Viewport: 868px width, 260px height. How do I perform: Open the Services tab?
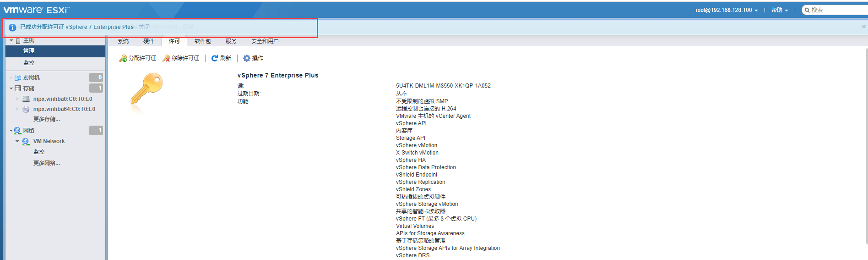(231, 41)
